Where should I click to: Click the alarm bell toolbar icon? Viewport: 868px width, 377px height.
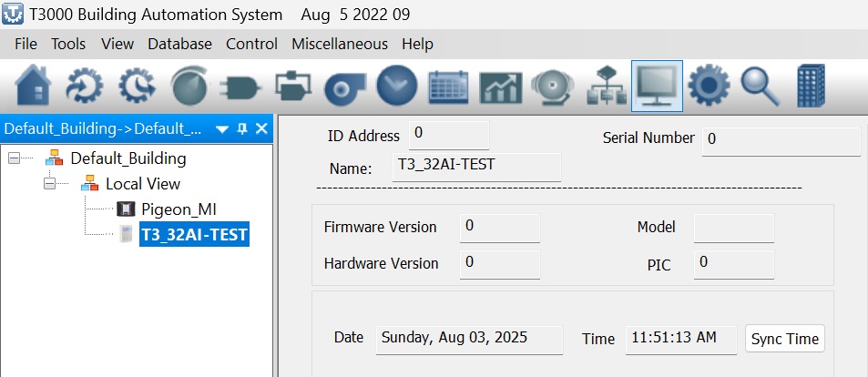[553, 87]
